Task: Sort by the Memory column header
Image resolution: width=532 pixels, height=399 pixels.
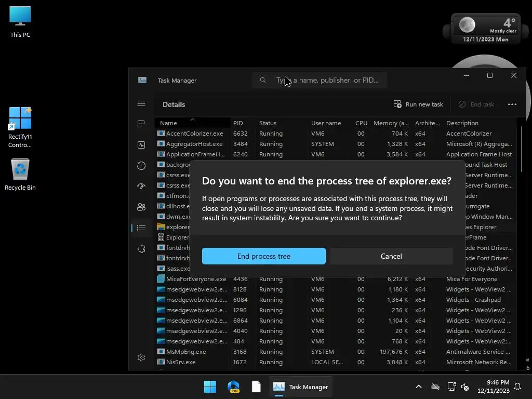Action: (x=391, y=123)
